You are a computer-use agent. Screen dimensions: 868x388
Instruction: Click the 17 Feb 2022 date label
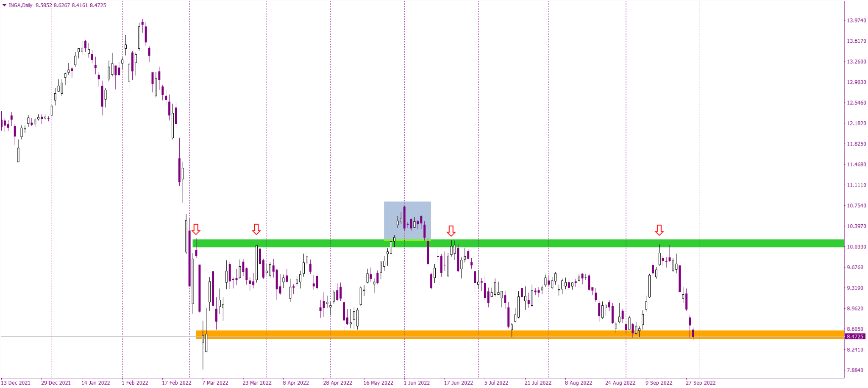[177, 383]
